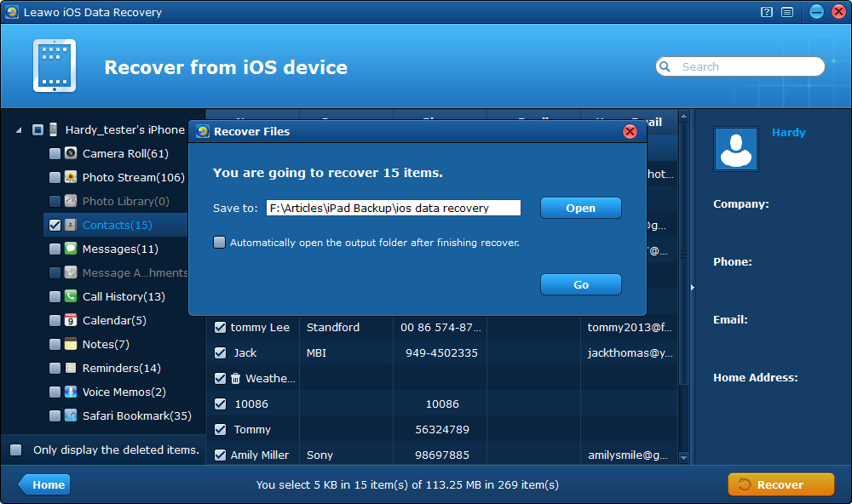Uncheck the Amily Miller contact row

coord(220,455)
